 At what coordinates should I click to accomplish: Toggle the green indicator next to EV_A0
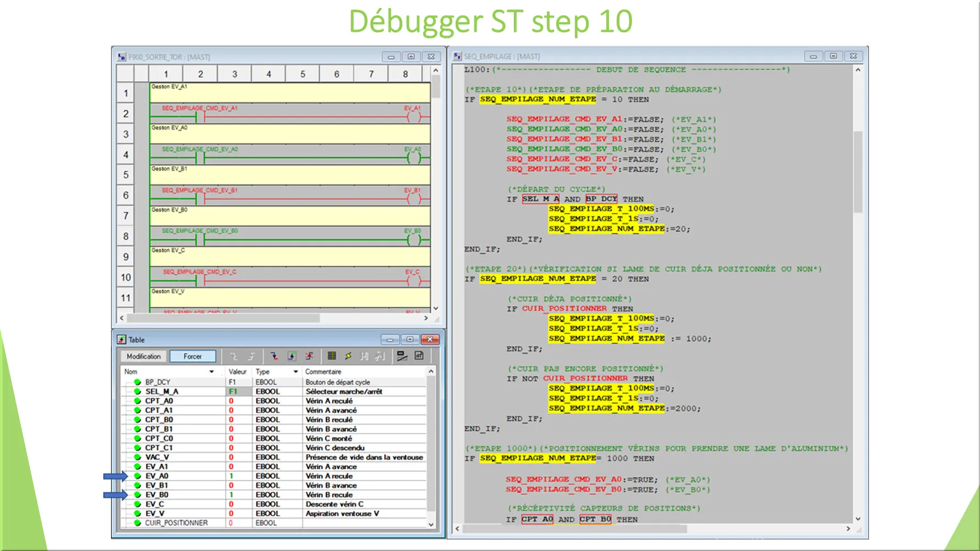click(x=137, y=476)
